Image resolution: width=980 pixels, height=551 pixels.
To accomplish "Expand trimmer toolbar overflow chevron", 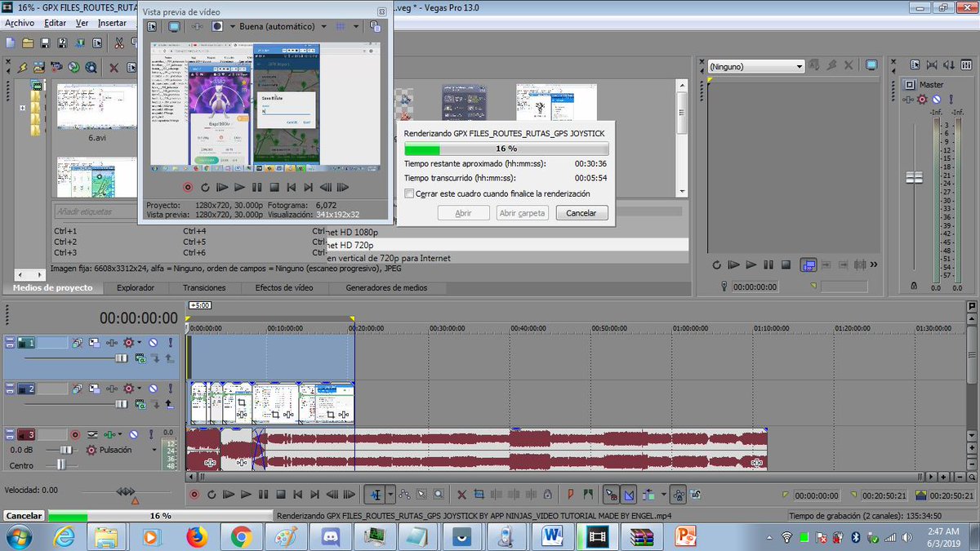I will 875,264.
